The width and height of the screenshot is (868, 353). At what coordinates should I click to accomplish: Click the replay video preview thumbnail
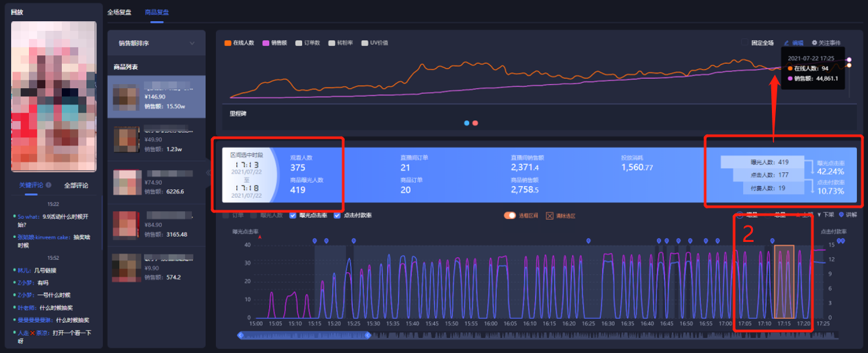tap(54, 97)
